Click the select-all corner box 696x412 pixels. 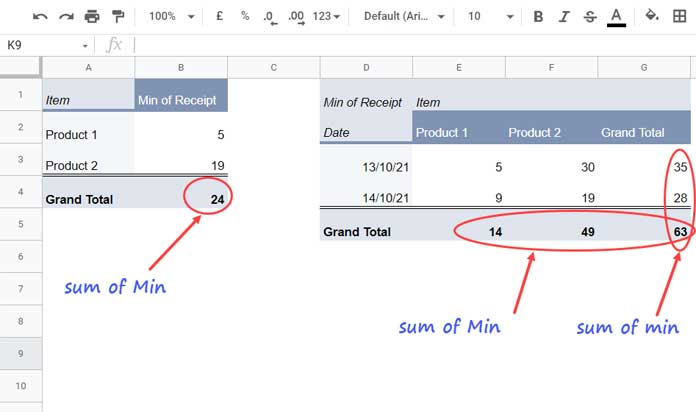(21, 67)
